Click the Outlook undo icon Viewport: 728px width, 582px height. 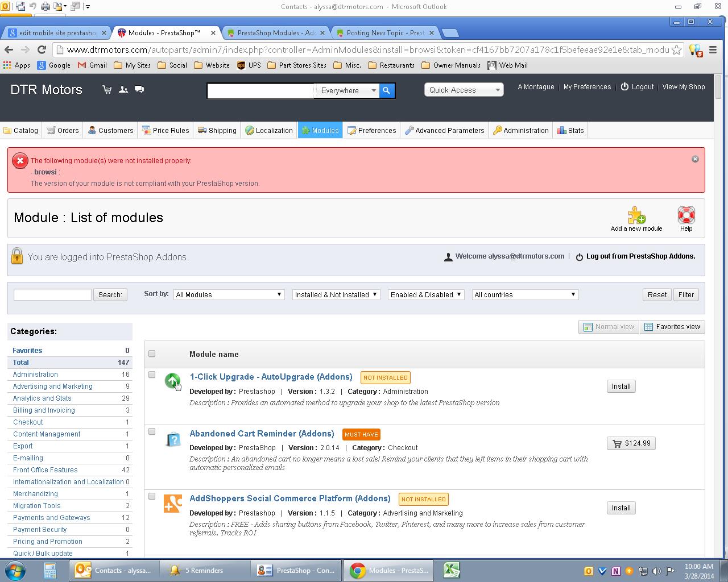click(32, 7)
